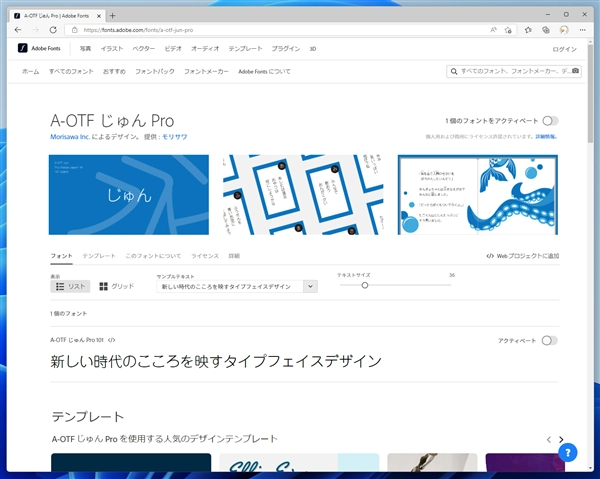Open 3D in the top menu
This screenshot has width=600, height=479.
(313, 49)
